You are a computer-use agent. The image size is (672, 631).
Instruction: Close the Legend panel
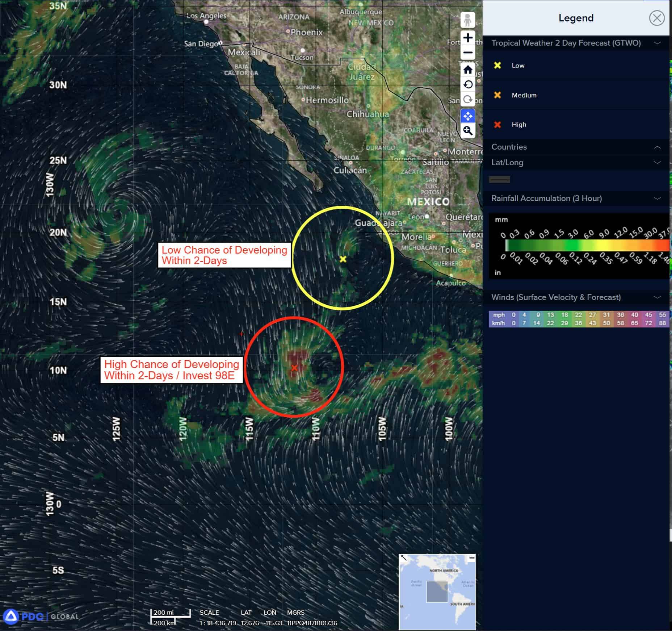point(656,18)
